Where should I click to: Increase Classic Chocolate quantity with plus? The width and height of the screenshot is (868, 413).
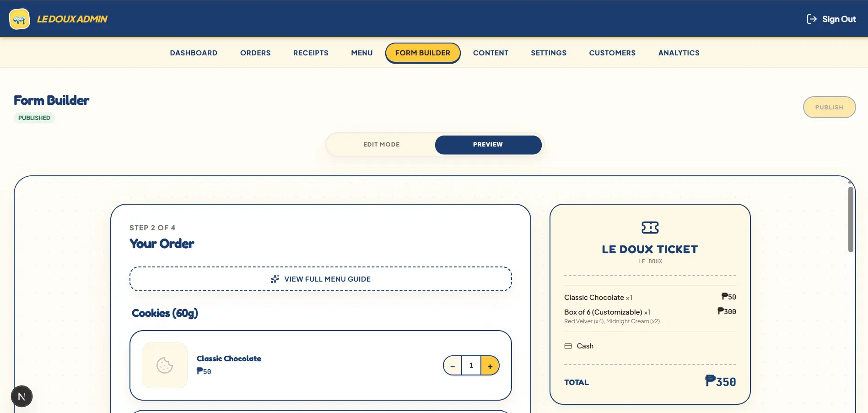[490, 366]
